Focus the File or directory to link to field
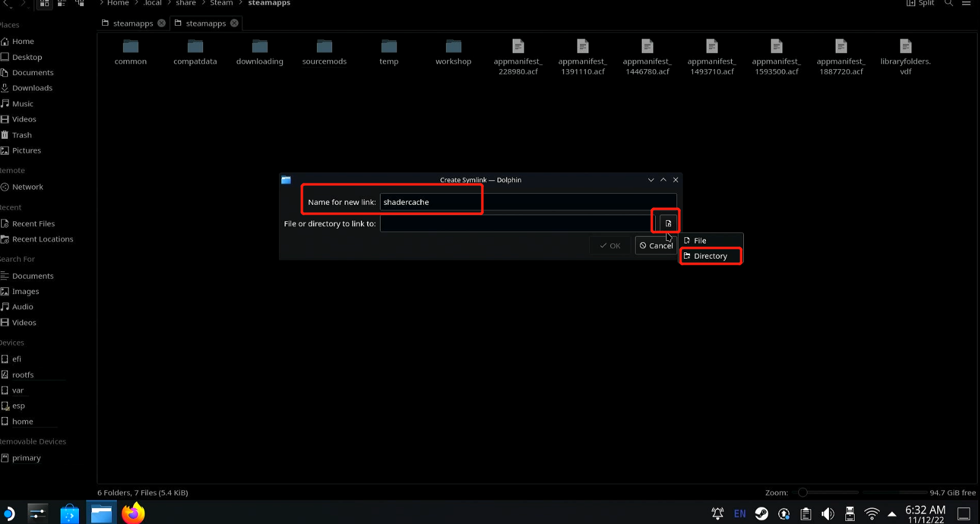The width and height of the screenshot is (980, 524). [x=518, y=223]
